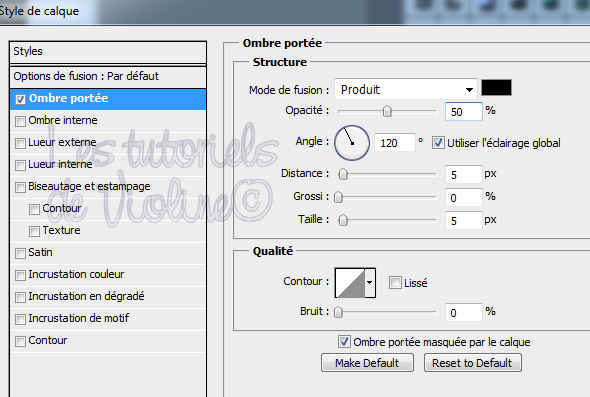Click the Distance slider handle
This screenshot has height=397, width=590.
pyautogui.click(x=343, y=174)
